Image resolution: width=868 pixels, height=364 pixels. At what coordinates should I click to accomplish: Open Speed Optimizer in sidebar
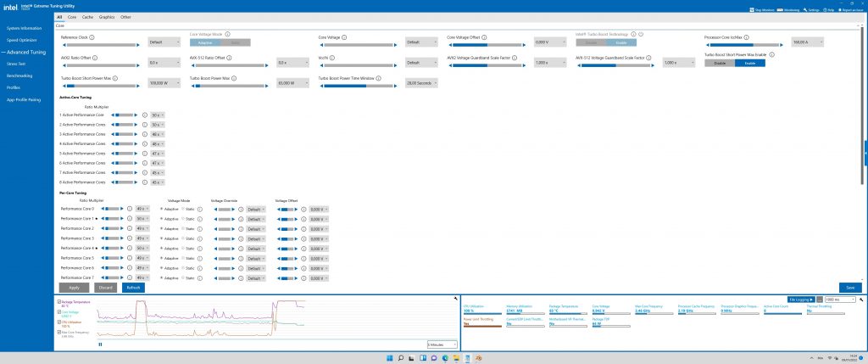21,40
